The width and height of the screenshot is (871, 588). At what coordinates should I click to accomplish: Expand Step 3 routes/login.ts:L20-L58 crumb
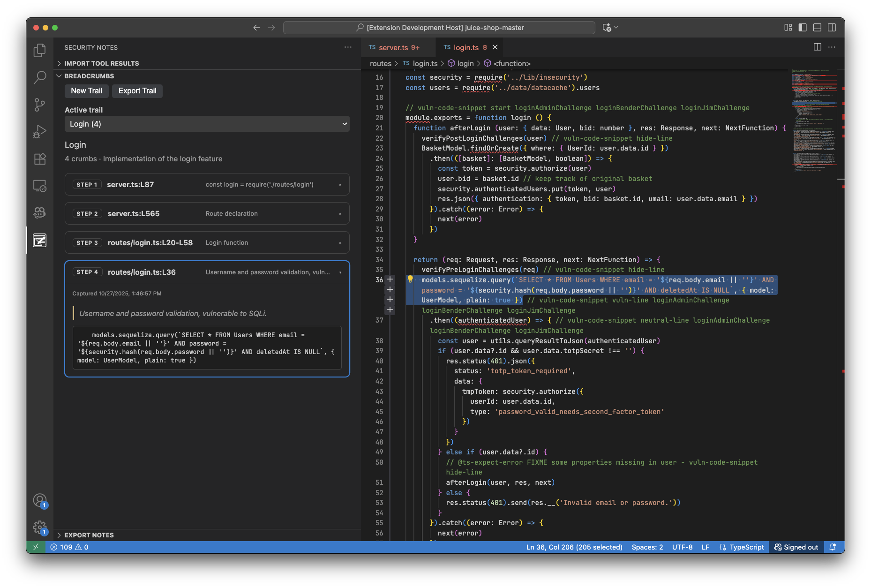[207, 242]
